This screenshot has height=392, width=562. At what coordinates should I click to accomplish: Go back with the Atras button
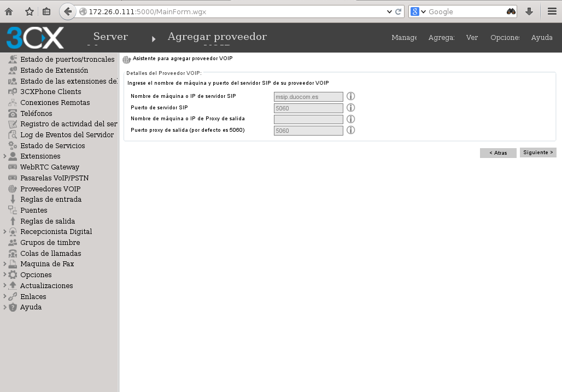pyautogui.click(x=498, y=153)
